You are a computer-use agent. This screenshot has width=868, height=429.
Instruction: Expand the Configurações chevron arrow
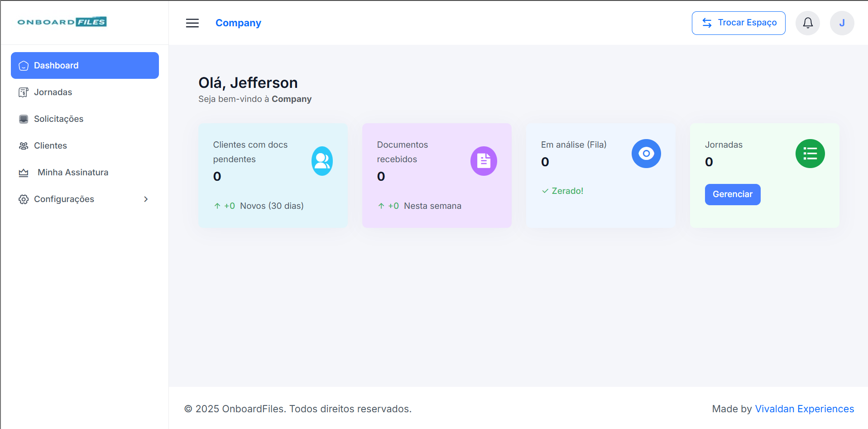pyautogui.click(x=146, y=199)
